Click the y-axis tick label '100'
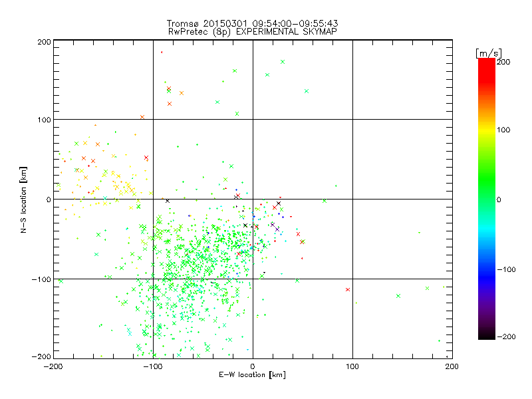 click(44, 120)
